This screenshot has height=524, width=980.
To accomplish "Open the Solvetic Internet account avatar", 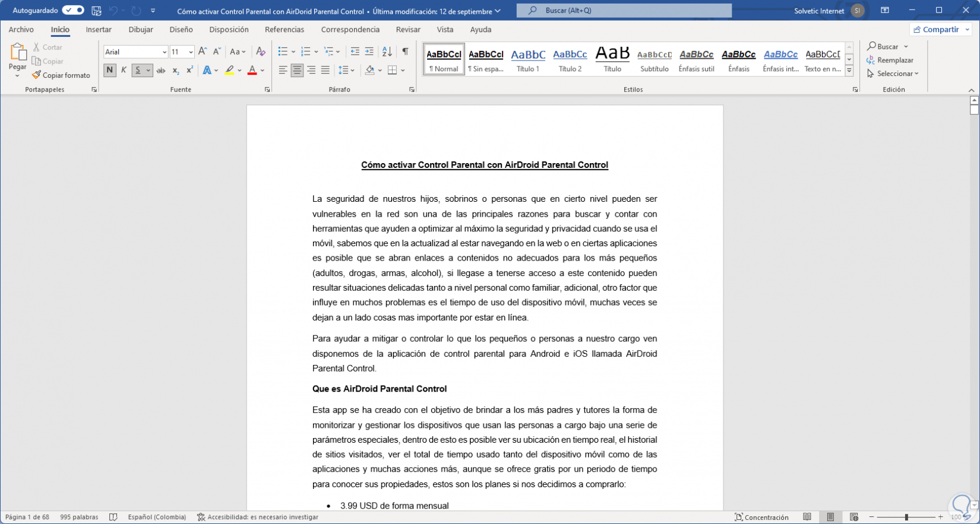I will point(857,11).
